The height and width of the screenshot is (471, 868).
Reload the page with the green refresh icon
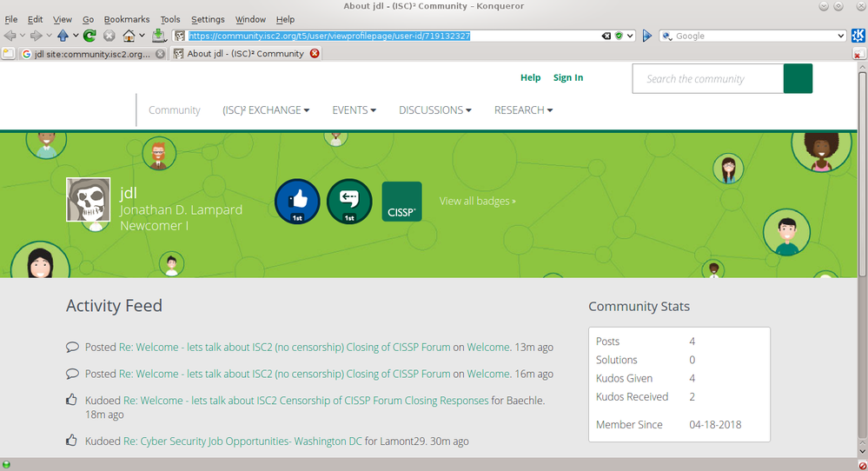pyautogui.click(x=89, y=36)
